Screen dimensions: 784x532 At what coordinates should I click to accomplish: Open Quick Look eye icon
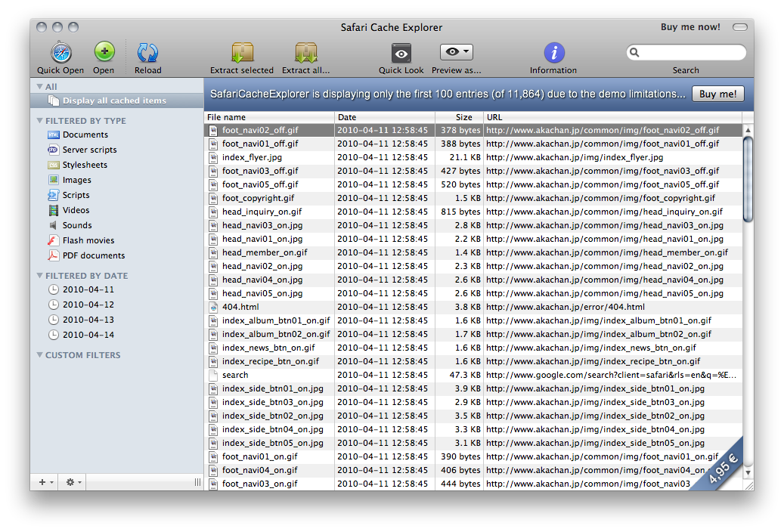click(401, 53)
